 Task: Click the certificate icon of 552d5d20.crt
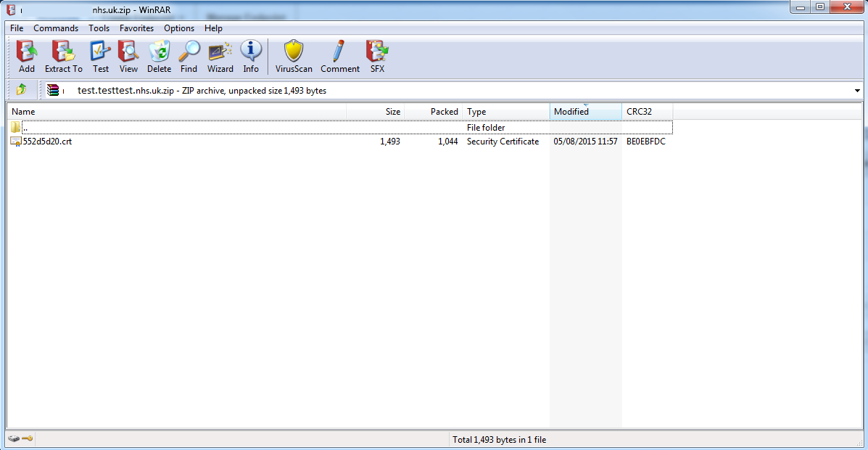pos(16,142)
